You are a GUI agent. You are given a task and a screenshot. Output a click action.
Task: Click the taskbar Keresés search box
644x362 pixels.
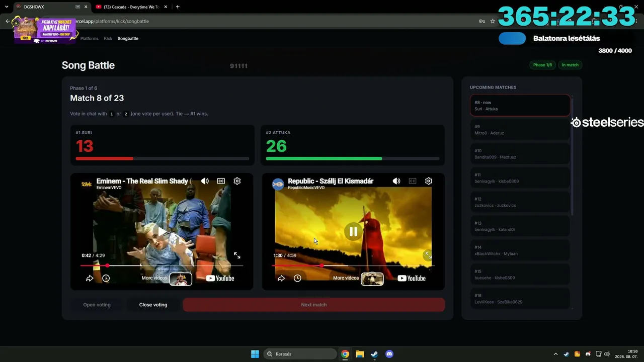click(300, 354)
